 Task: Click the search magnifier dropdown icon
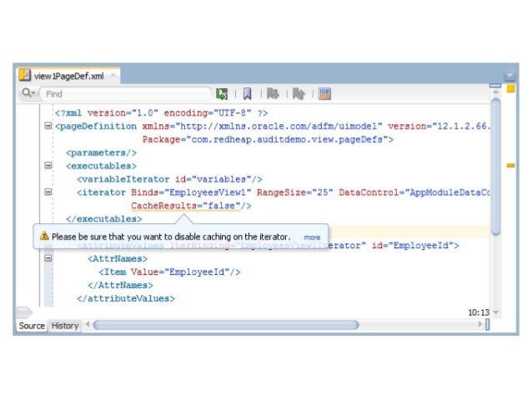click(x=28, y=93)
